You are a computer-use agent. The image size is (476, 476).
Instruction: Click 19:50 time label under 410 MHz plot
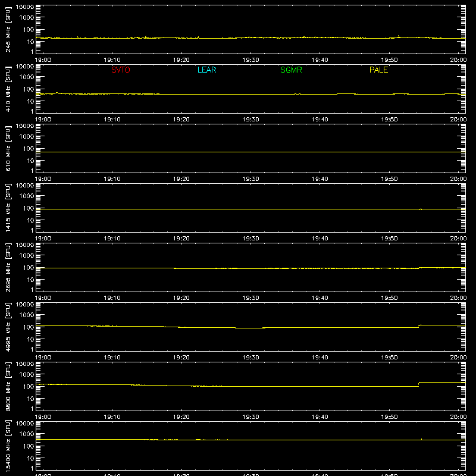[x=389, y=120]
